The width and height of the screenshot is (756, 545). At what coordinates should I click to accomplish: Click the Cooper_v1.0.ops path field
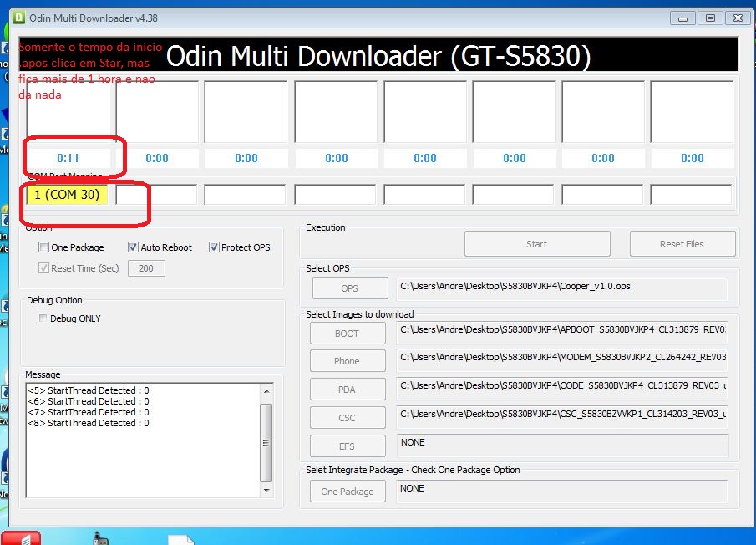coord(561,289)
